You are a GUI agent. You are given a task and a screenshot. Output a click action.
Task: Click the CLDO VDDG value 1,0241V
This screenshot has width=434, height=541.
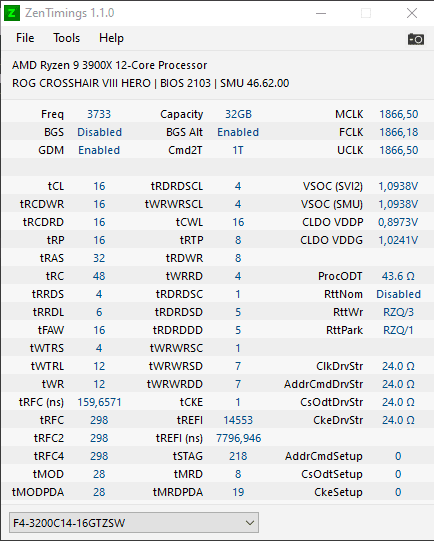398,240
